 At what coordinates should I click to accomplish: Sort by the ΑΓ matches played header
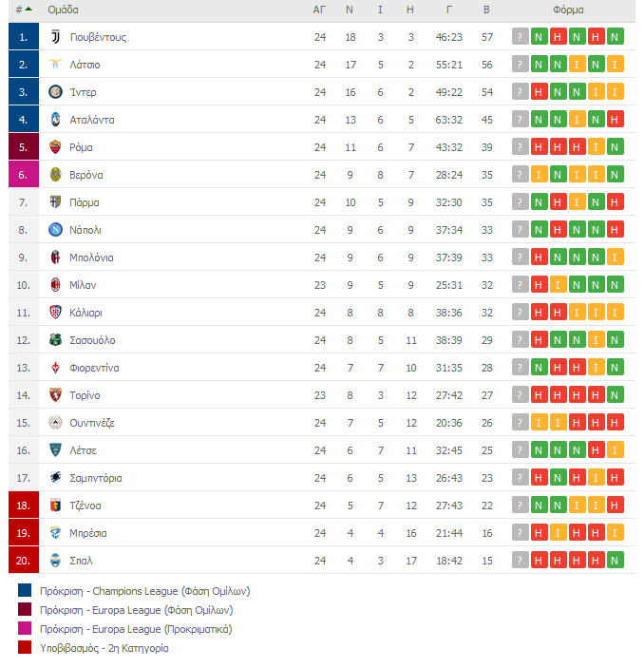[x=319, y=10]
